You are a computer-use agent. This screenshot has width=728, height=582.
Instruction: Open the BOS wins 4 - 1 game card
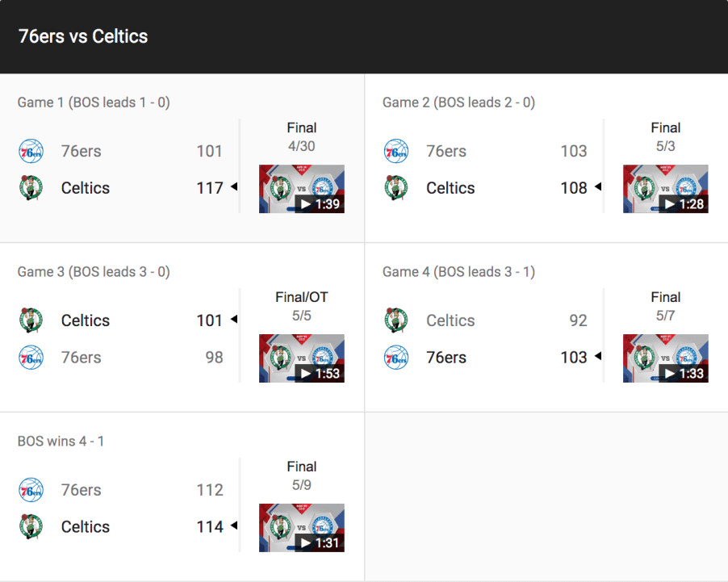(61, 442)
